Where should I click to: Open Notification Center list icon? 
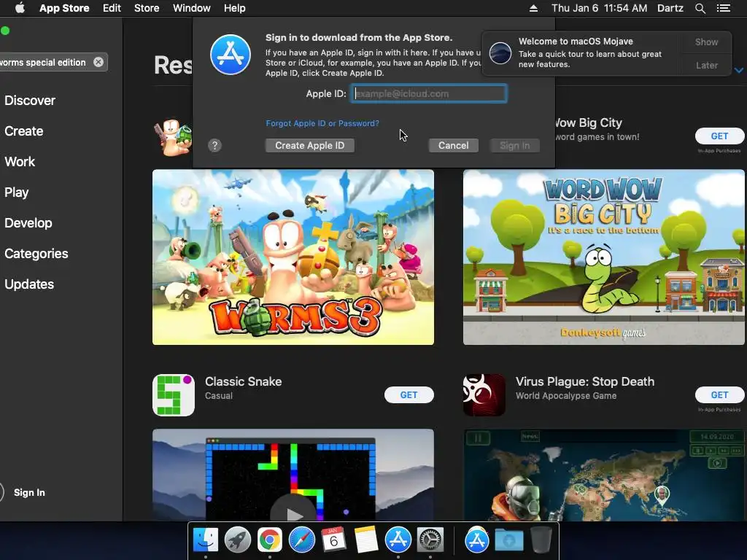(724, 8)
